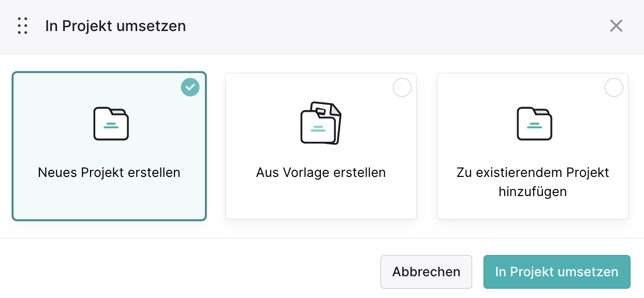Confirm with teal In Projekt umsetzen button
The width and height of the screenshot is (644, 298).
[x=557, y=272]
